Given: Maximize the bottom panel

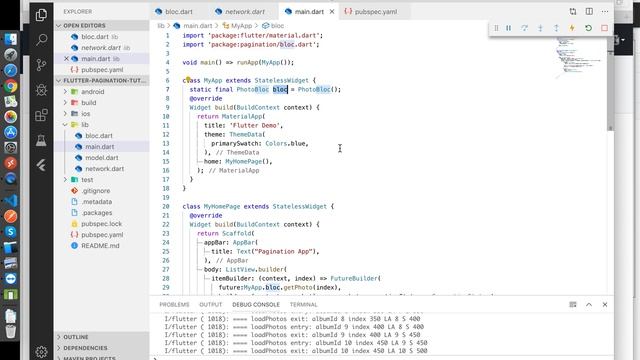Looking at the screenshot, I should (589, 304).
